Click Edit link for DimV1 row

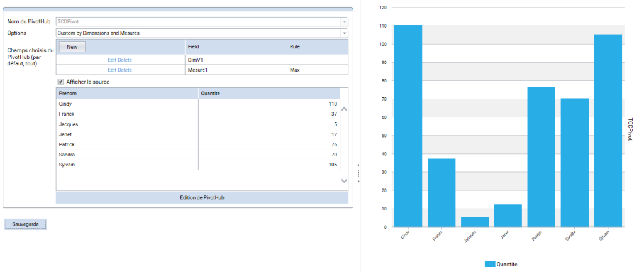pos(112,60)
